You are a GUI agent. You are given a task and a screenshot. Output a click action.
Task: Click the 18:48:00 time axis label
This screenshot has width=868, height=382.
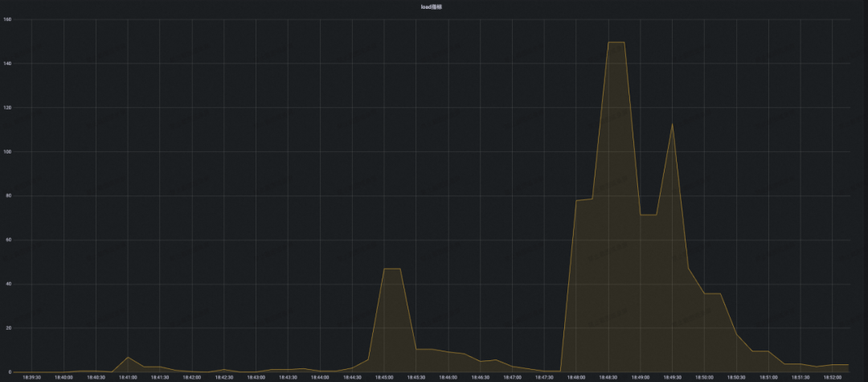[576, 377]
